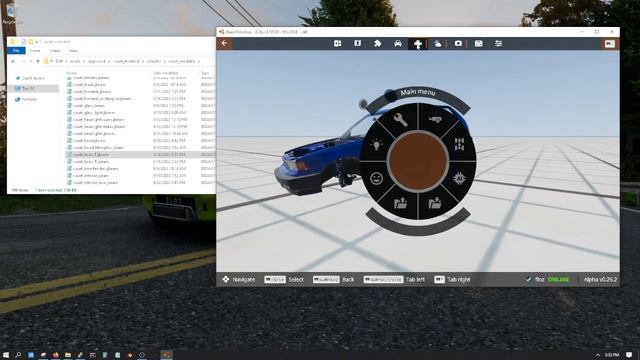This screenshot has width=640, height=360.
Task: Click Explorer up-folder arrow
Action: point(38,61)
